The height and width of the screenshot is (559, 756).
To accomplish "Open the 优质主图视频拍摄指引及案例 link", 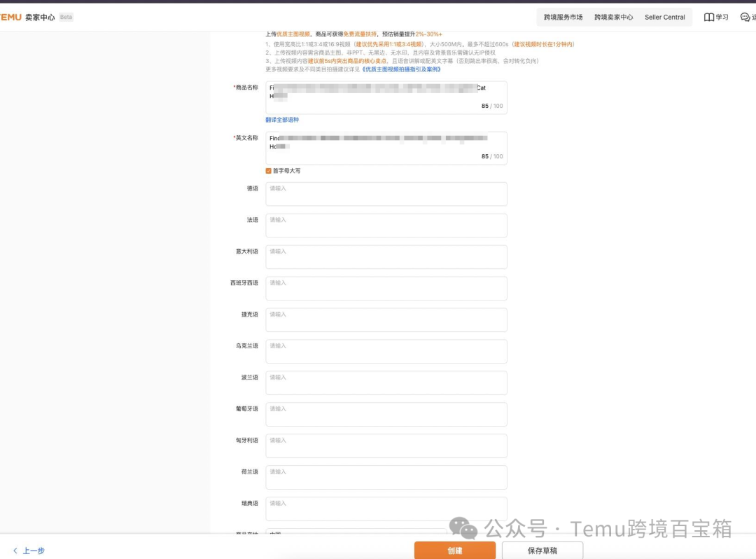I will pyautogui.click(x=401, y=69).
